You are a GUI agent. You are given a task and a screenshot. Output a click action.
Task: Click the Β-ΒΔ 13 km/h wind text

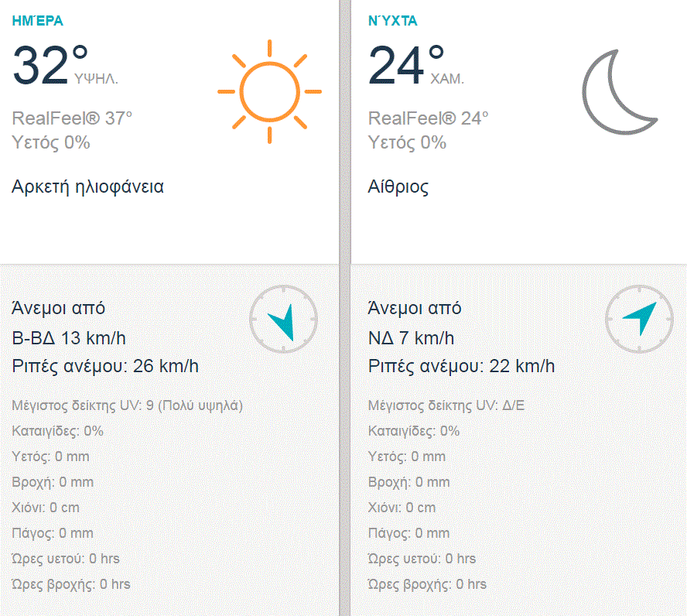point(69,338)
